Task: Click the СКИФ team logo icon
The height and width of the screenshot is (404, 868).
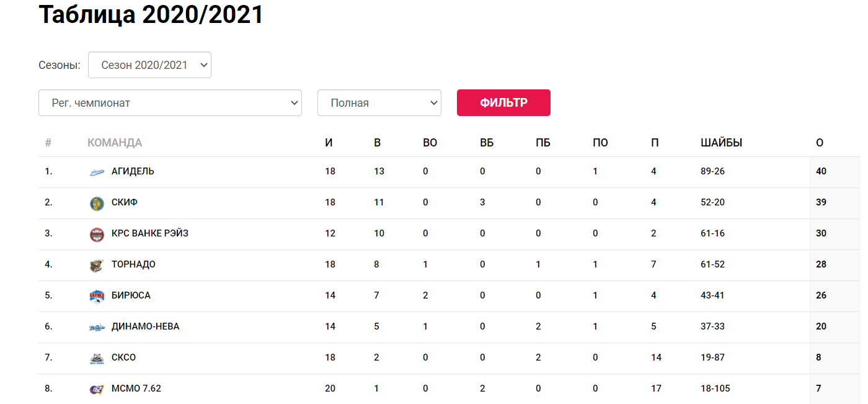Action: (97, 203)
